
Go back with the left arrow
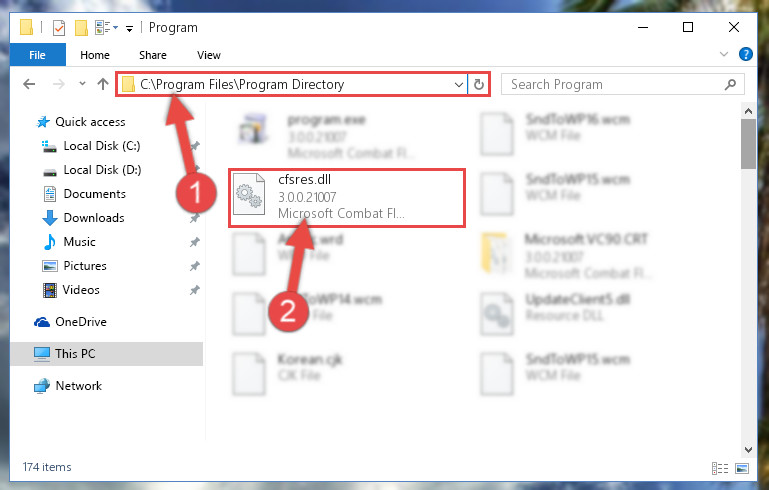(29, 84)
